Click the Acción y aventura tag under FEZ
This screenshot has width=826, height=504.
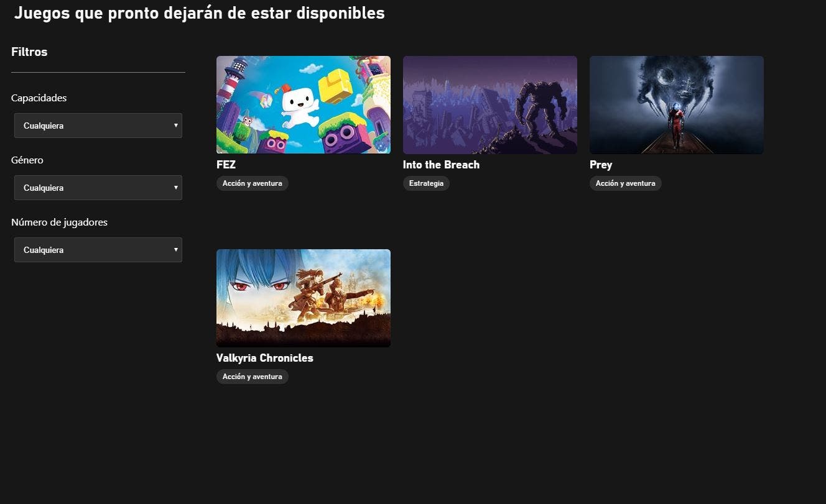(253, 183)
